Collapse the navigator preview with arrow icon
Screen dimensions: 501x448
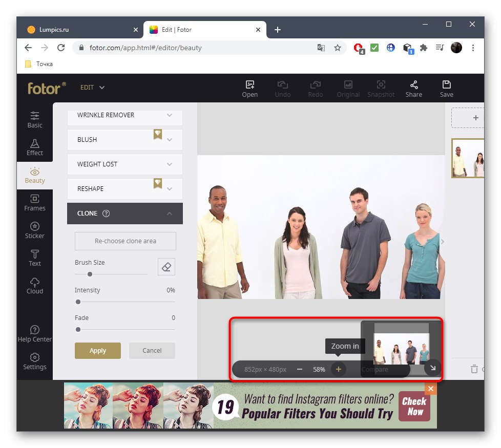pyautogui.click(x=433, y=368)
